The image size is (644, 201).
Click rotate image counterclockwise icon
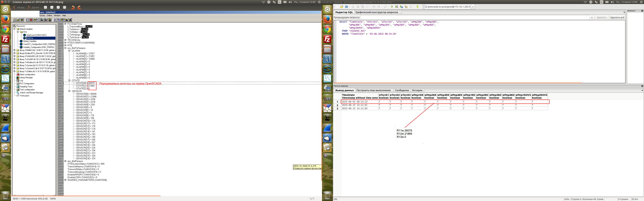pos(73,8)
